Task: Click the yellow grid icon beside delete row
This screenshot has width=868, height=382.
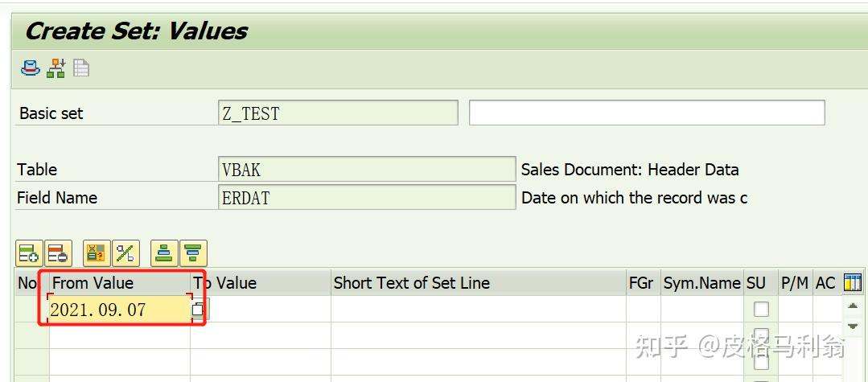Action: click(x=97, y=253)
